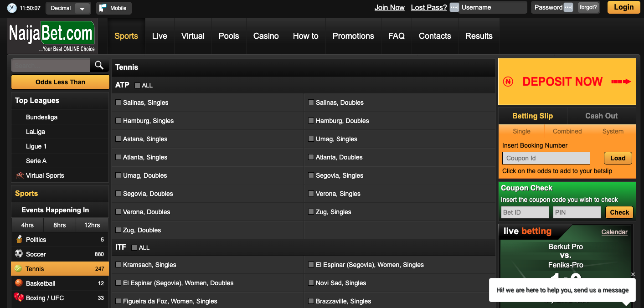
Task: Click the Virtual Sports horse icon
Action: pos(20,175)
